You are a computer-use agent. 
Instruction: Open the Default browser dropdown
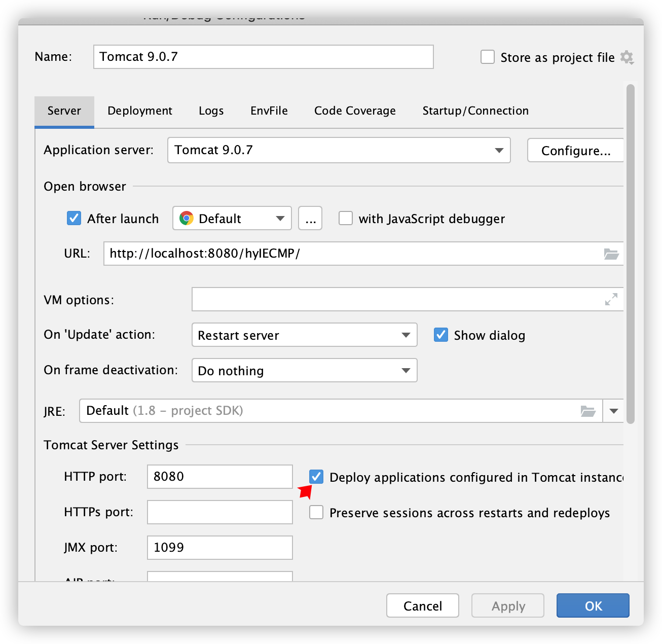click(x=232, y=218)
